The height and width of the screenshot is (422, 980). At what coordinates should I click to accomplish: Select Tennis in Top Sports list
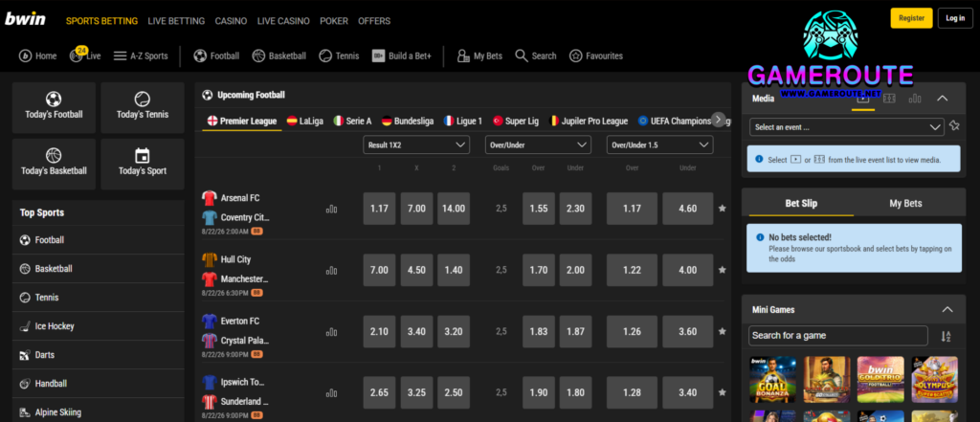[99, 298]
